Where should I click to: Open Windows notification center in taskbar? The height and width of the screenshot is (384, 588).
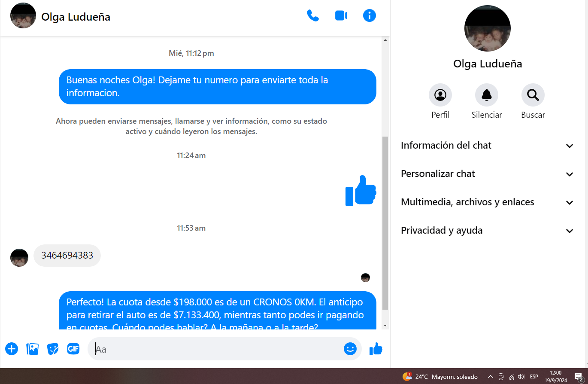coord(579,377)
